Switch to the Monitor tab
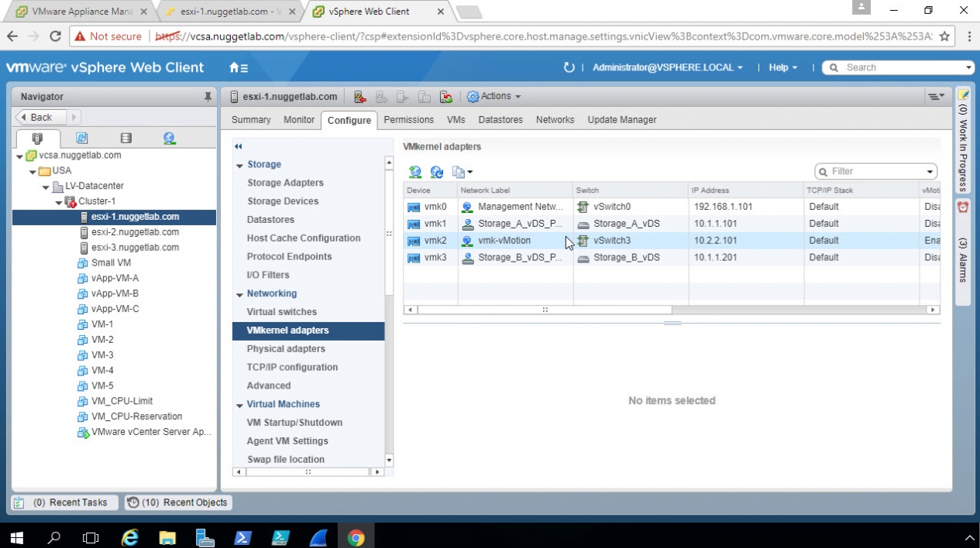 pos(298,120)
